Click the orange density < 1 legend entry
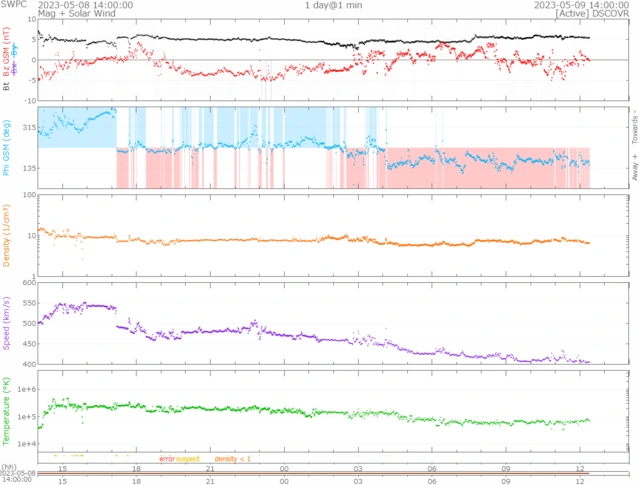Screen dimensions: 640x485 233,458
